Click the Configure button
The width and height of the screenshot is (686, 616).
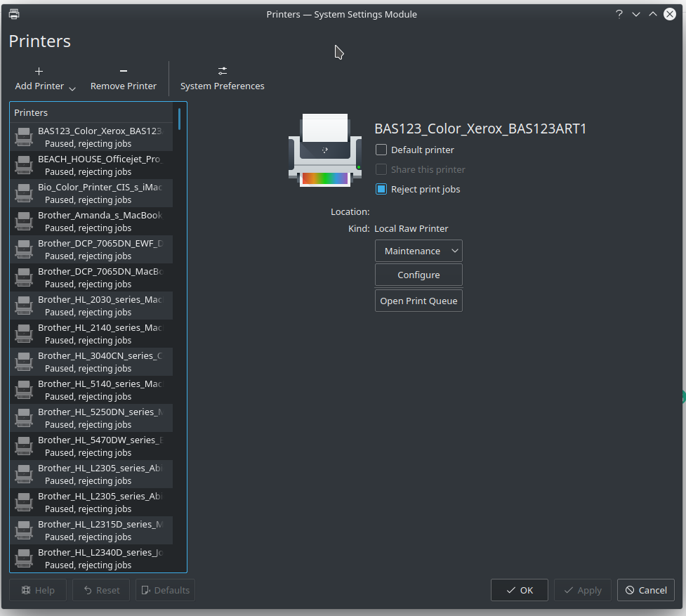coord(418,275)
